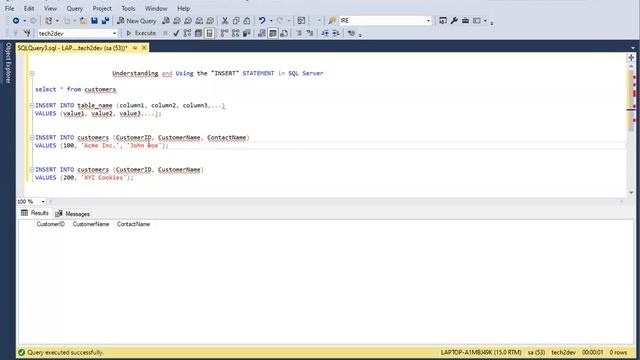The height and width of the screenshot is (360, 640).
Task: Toggle Include Client Statistics
Action: click(247, 33)
